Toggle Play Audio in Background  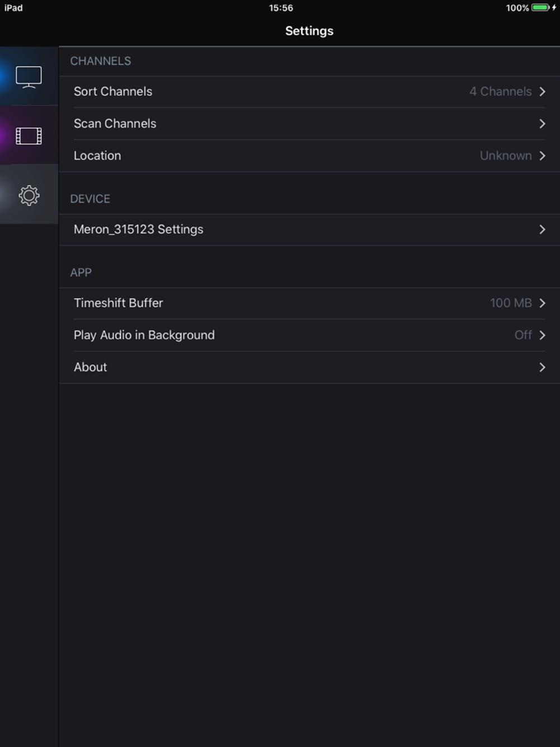[144, 335]
